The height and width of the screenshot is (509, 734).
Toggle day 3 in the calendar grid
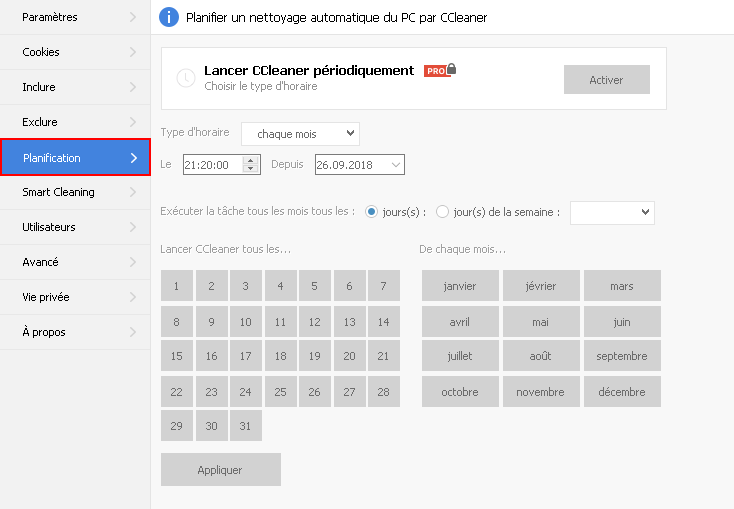tap(245, 286)
